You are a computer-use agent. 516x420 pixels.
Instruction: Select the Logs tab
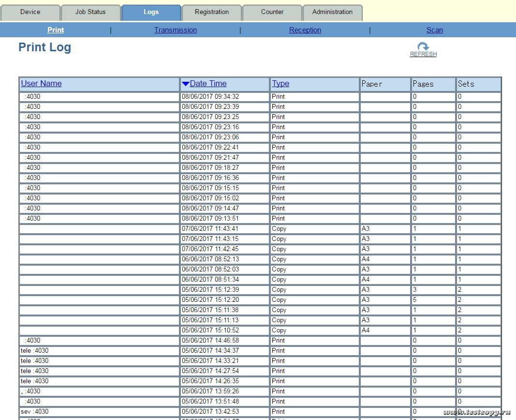pyautogui.click(x=151, y=12)
